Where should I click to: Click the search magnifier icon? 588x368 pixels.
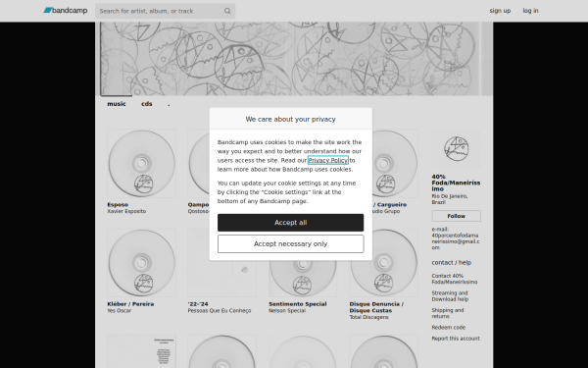pos(227,11)
